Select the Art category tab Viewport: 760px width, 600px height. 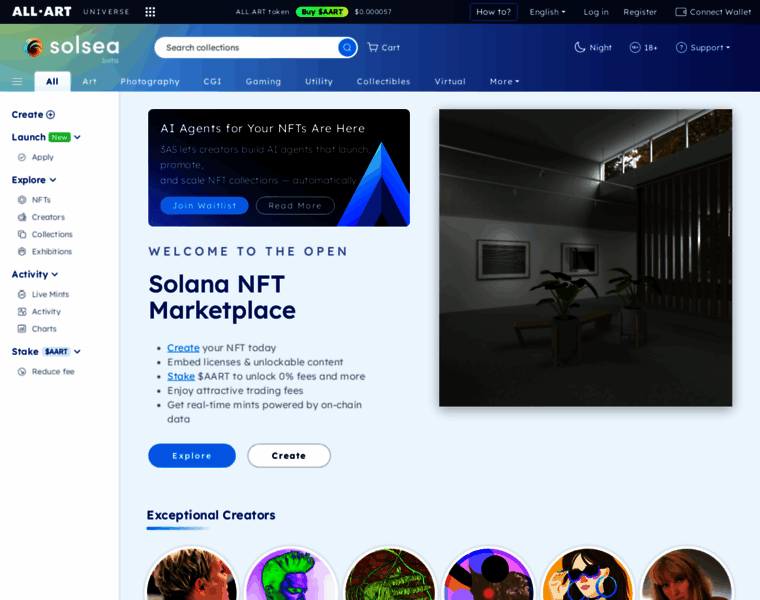pyautogui.click(x=90, y=81)
